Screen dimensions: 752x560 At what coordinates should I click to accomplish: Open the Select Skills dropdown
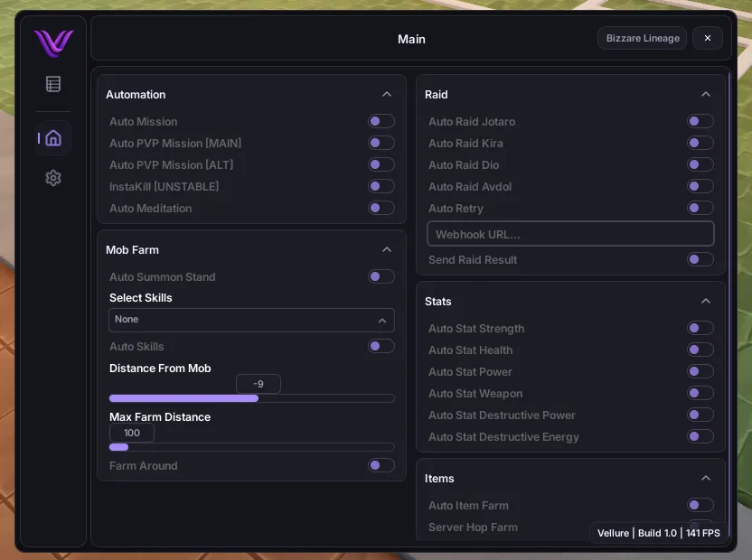(251, 320)
